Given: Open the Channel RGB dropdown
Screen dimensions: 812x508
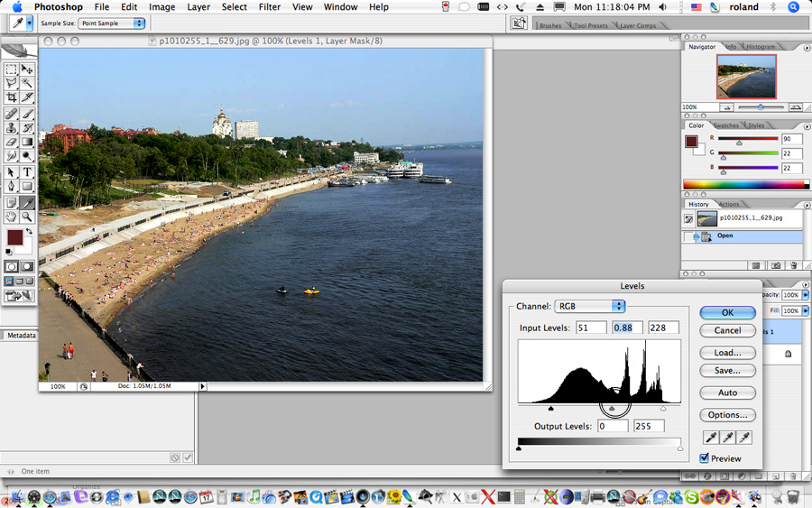Looking at the screenshot, I should (590, 307).
